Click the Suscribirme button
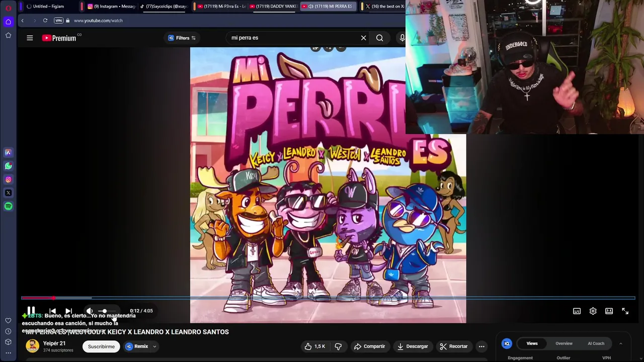The height and width of the screenshot is (362, 644). [x=101, y=346]
